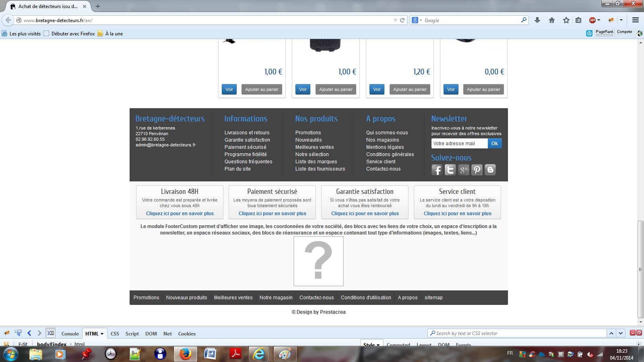Click the Adblock Plus ABP icon

click(x=592, y=20)
